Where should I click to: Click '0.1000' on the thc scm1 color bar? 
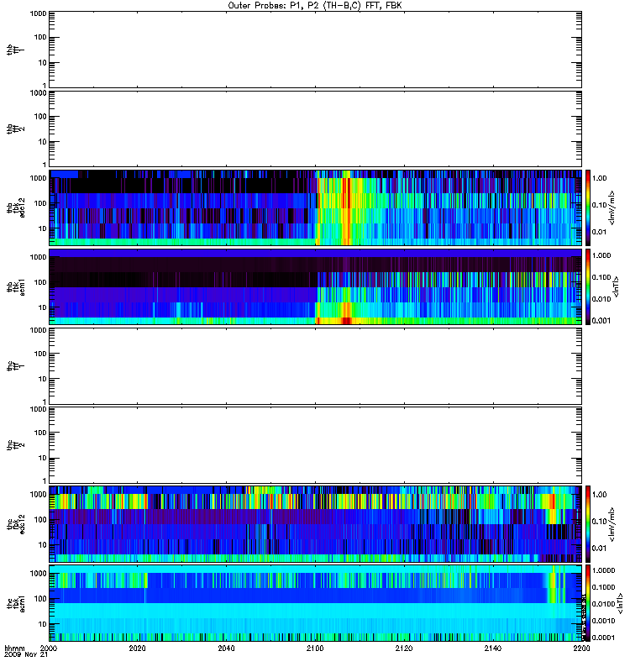click(603, 587)
